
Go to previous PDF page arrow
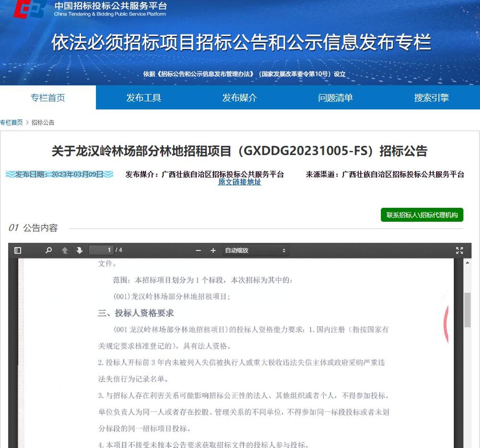(x=64, y=251)
